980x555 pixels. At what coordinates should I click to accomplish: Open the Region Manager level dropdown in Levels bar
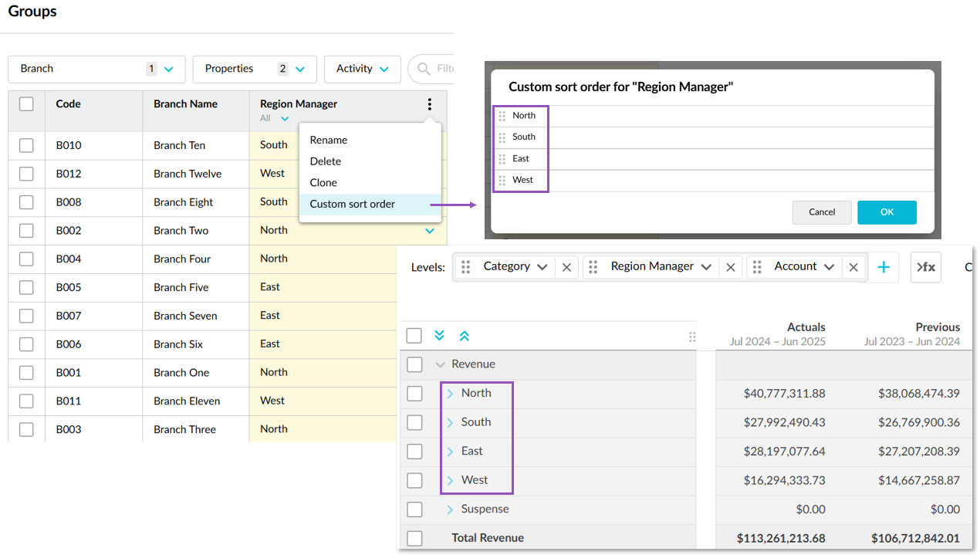pyautogui.click(x=706, y=266)
